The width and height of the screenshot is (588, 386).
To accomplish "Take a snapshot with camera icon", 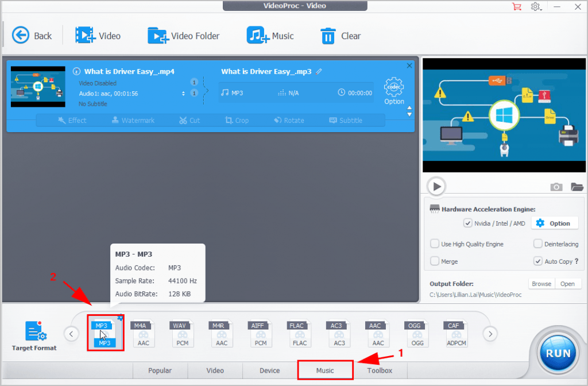I will 556,187.
